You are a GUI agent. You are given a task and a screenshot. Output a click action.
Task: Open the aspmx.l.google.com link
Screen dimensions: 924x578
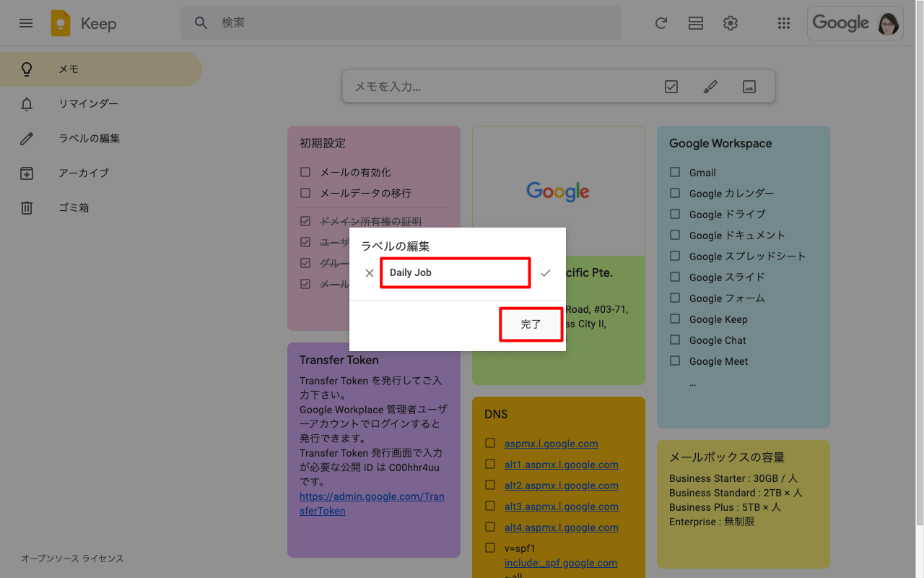[x=551, y=444]
